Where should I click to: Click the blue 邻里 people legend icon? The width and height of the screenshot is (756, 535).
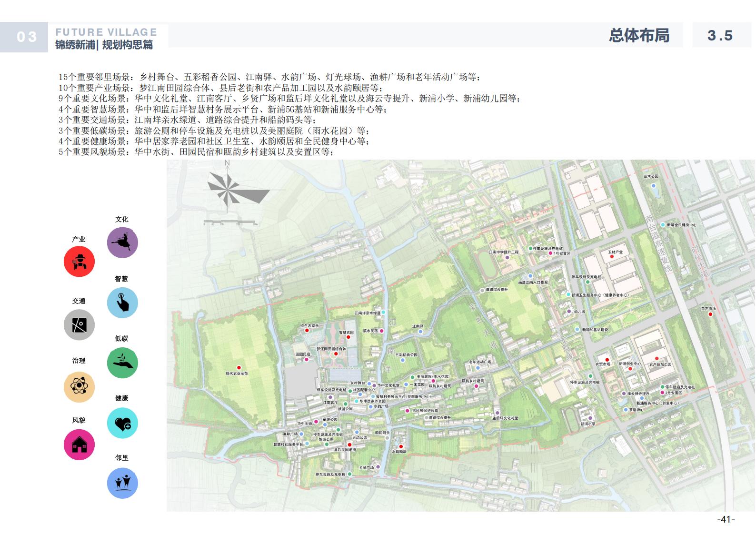(x=122, y=483)
